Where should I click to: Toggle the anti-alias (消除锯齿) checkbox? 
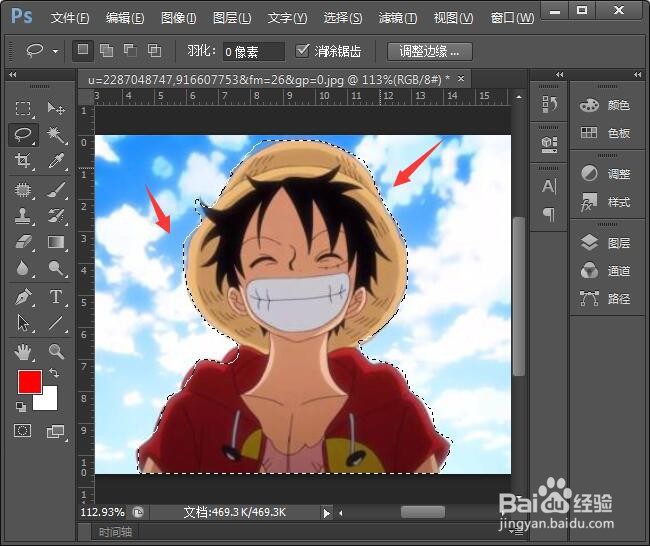coord(302,51)
